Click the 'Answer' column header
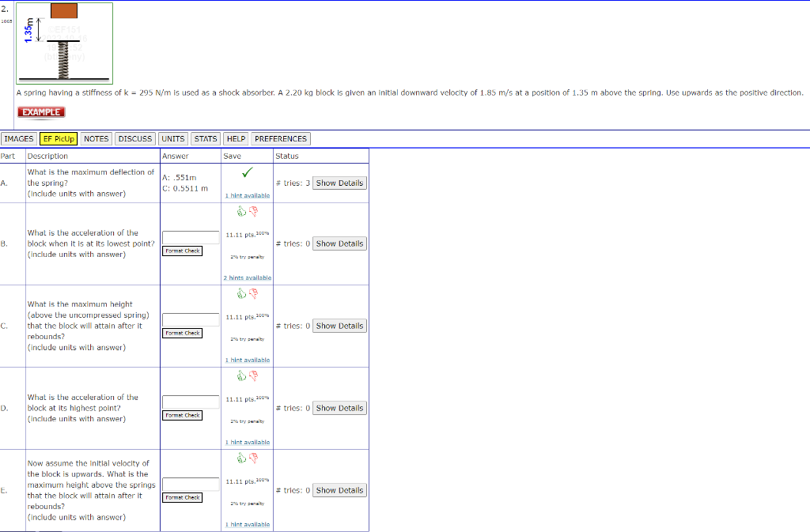810x532 pixels. coord(175,156)
